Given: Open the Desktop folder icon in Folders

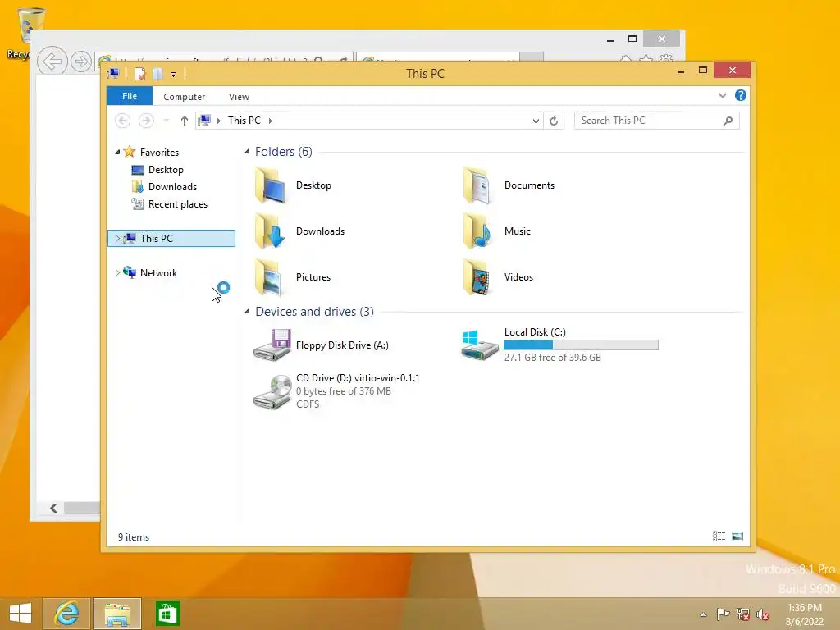Looking at the screenshot, I should tap(270, 185).
